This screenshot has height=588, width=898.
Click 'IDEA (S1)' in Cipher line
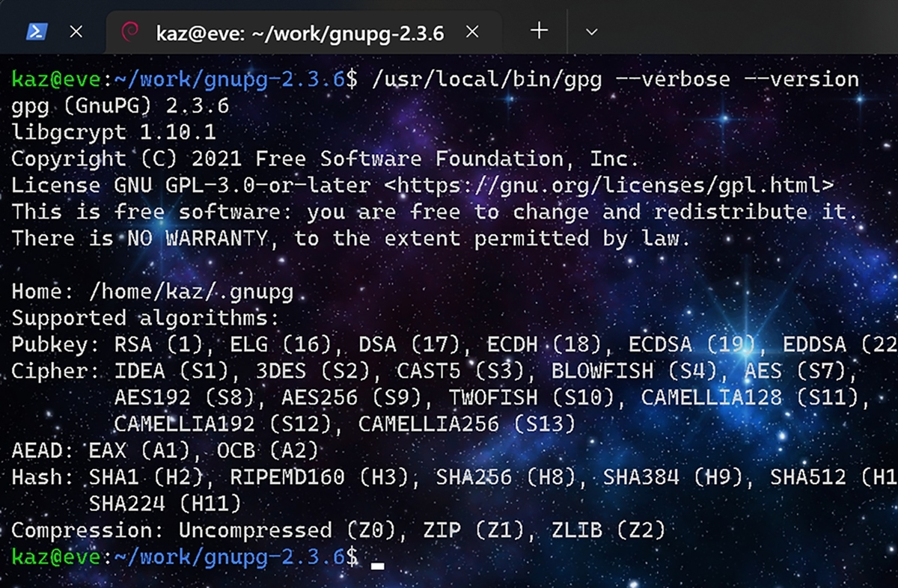pyautogui.click(x=171, y=371)
